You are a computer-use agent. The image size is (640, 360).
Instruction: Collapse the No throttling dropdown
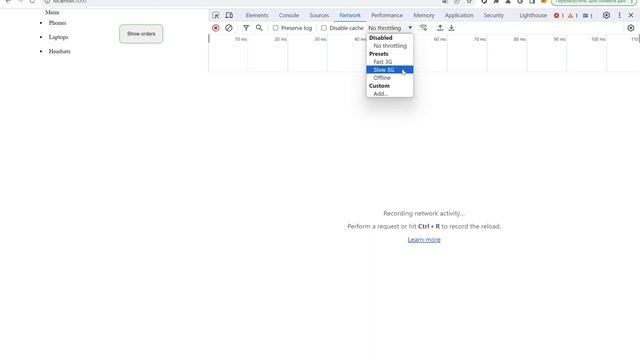click(x=390, y=28)
